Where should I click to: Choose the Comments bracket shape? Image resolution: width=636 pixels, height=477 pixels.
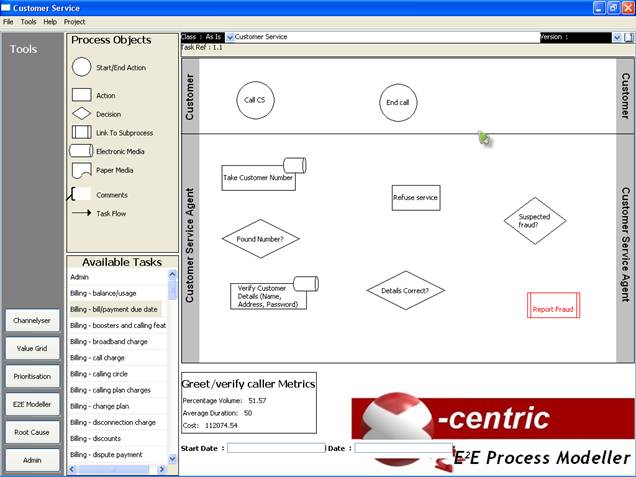tap(80, 194)
